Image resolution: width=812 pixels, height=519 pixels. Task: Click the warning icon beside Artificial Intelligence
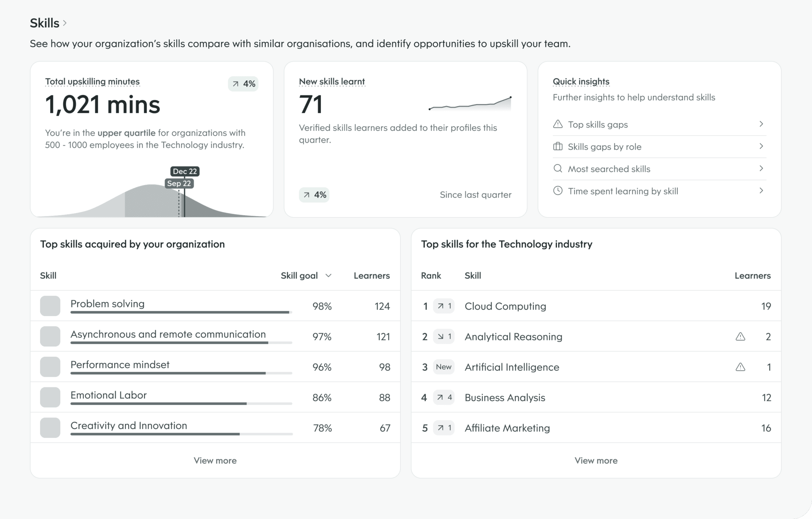[x=741, y=367]
